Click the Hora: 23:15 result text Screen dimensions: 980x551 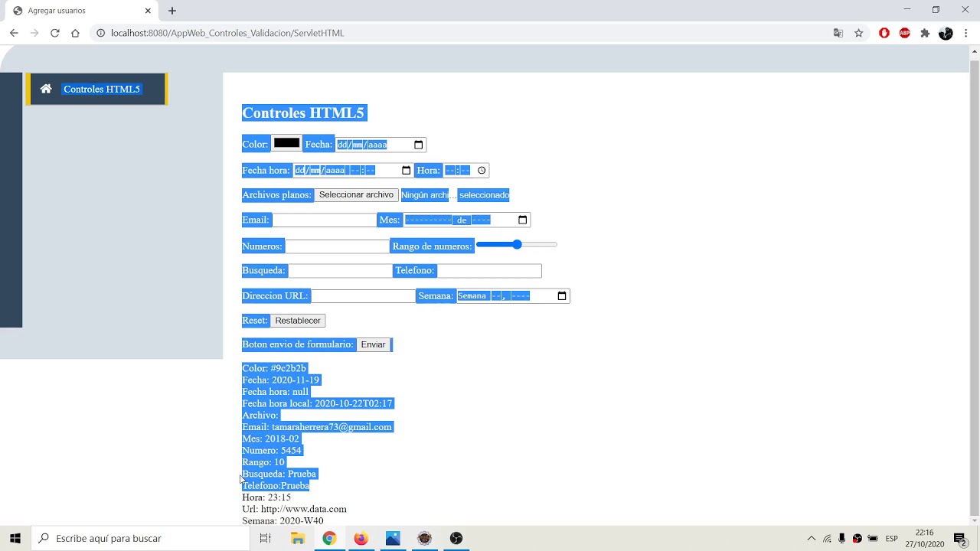[x=266, y=497]
